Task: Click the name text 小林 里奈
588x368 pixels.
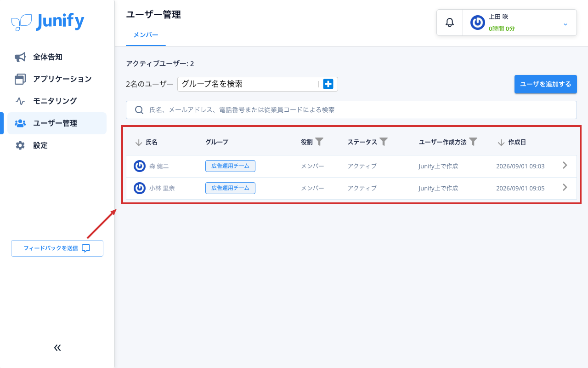Action: coord(162,188)
